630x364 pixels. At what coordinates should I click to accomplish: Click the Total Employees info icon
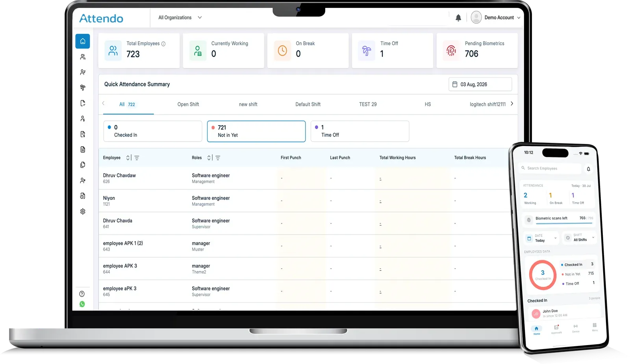(x=163, y=44)
